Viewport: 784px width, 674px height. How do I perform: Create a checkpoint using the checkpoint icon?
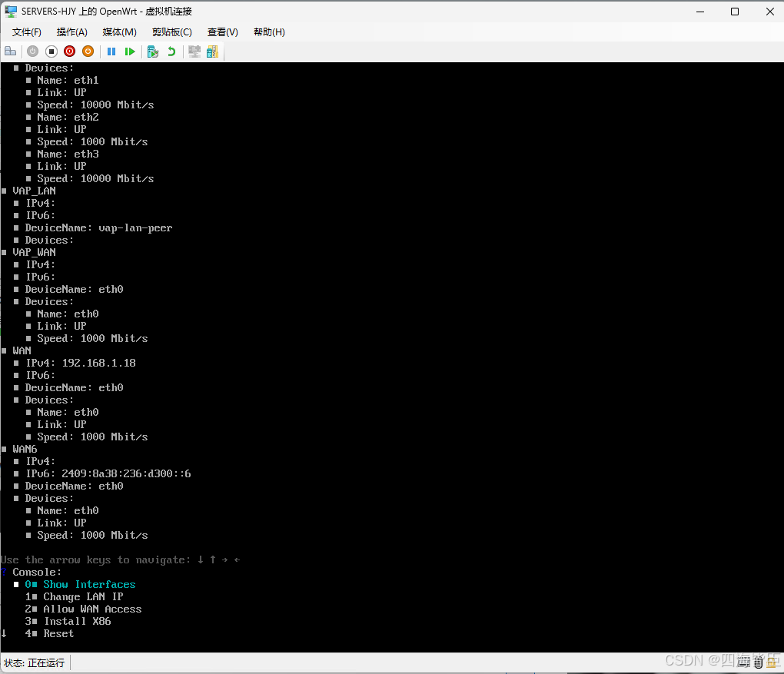coord(153,51)
